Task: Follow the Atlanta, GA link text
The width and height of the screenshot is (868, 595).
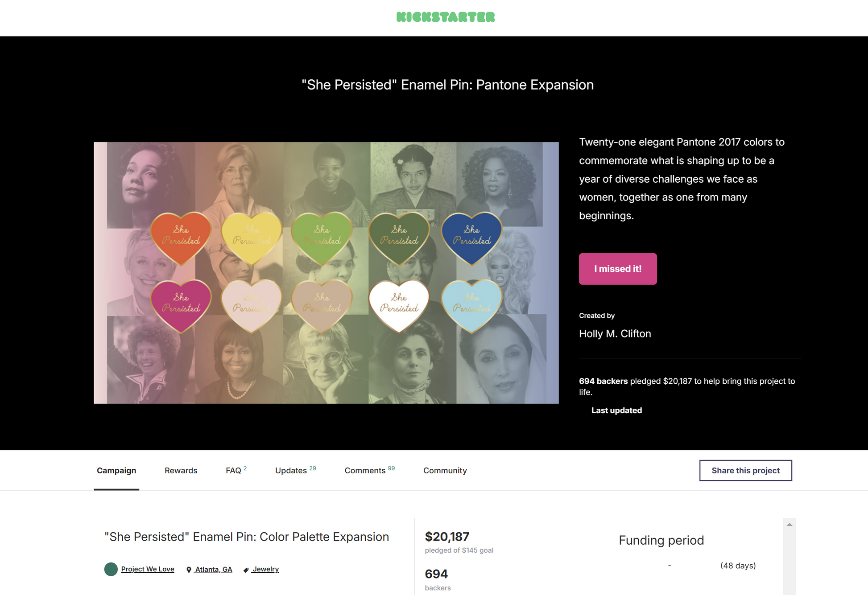Action: pos(214,569)
